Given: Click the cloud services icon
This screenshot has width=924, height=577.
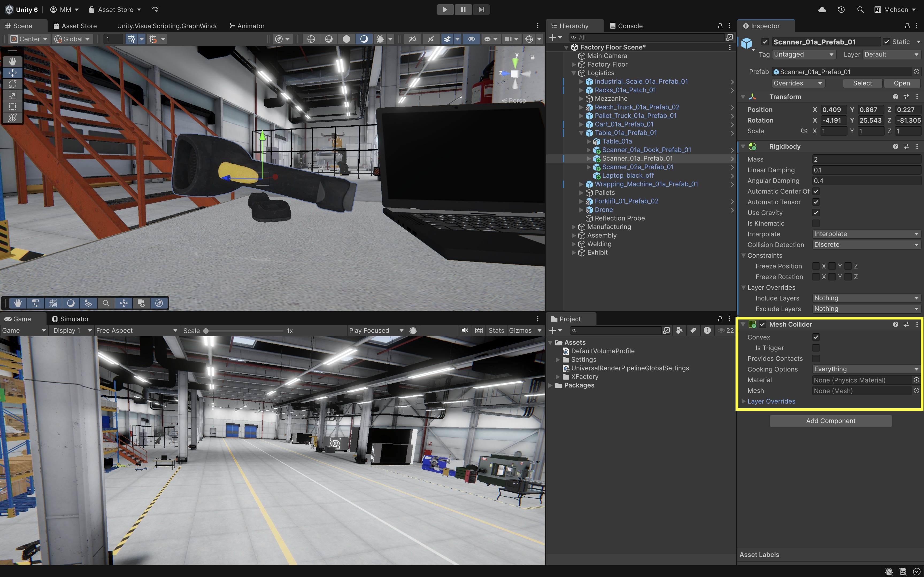Looking at the screenshot, I should pyautogui.click(x=822, y=10).
